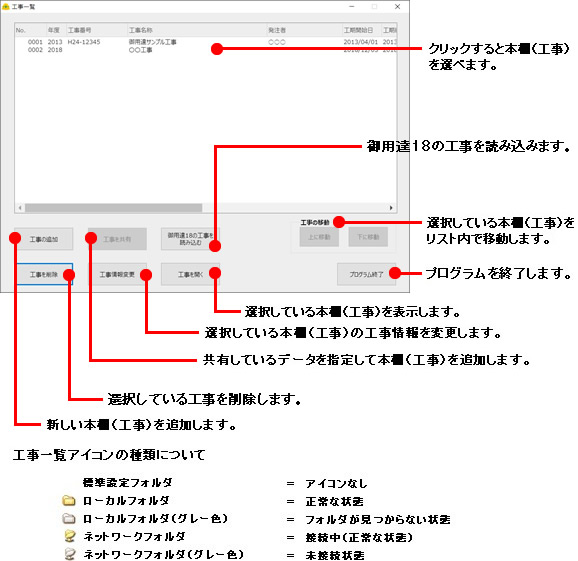The image size is (578, 561).
Task: Click the horizontal scrollbar right arrow
Action: click(x=391, y=208)
